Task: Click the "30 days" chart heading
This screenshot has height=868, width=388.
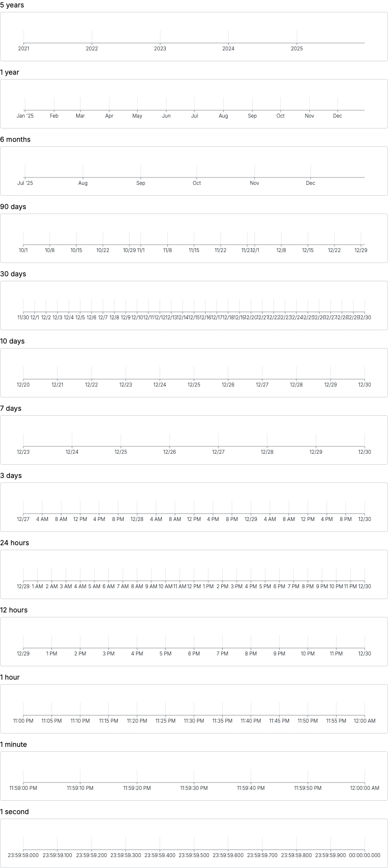Action: click(x=13, y=274)
